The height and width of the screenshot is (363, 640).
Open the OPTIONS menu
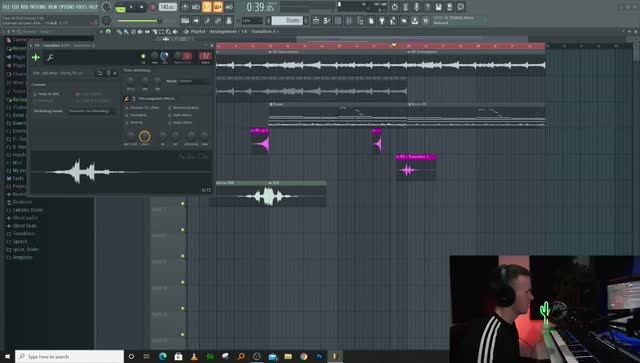pos(66,7)
